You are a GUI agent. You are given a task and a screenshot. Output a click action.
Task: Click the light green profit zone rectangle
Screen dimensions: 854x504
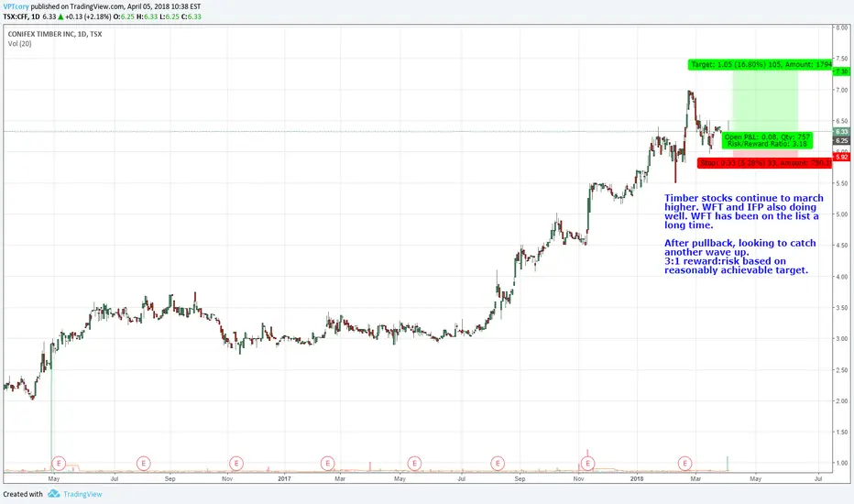pyautogui.click(x=765, y=101)
